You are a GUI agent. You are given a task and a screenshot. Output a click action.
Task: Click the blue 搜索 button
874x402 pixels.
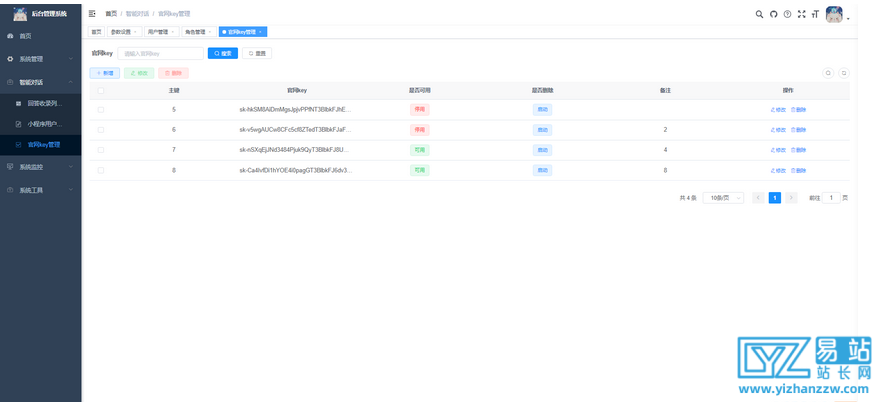[222, 53]
